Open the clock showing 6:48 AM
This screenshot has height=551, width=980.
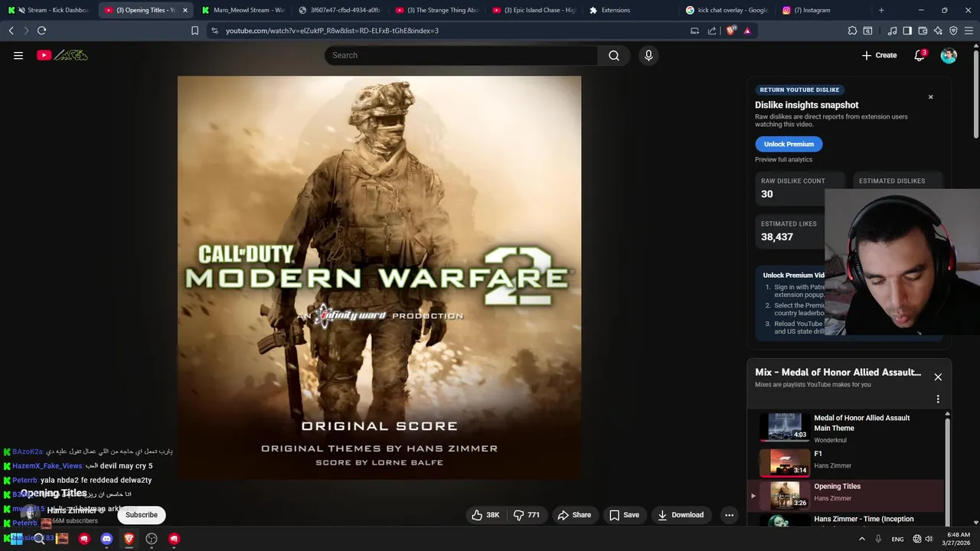[x=958, y=539]
